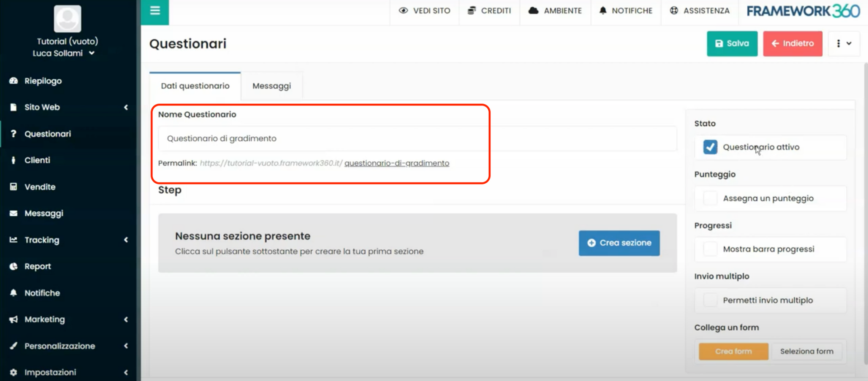This screenshot has width=868, height=381.
Task: Open Notifiche bell icon in top bar
Action: [603, 10]
